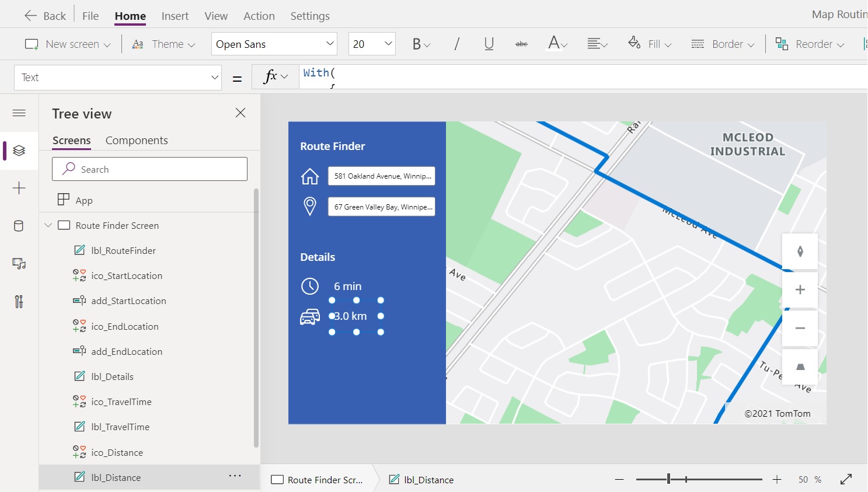Open Advanced tools from the sidebar

(19, 302)
